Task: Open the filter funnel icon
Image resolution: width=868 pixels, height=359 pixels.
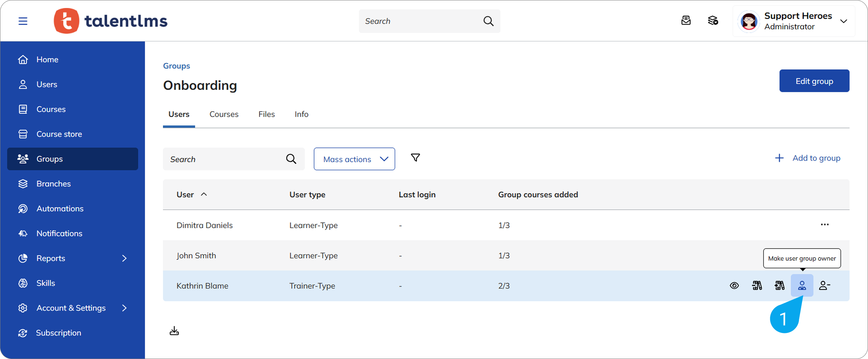Action: (x=415, y=158)
